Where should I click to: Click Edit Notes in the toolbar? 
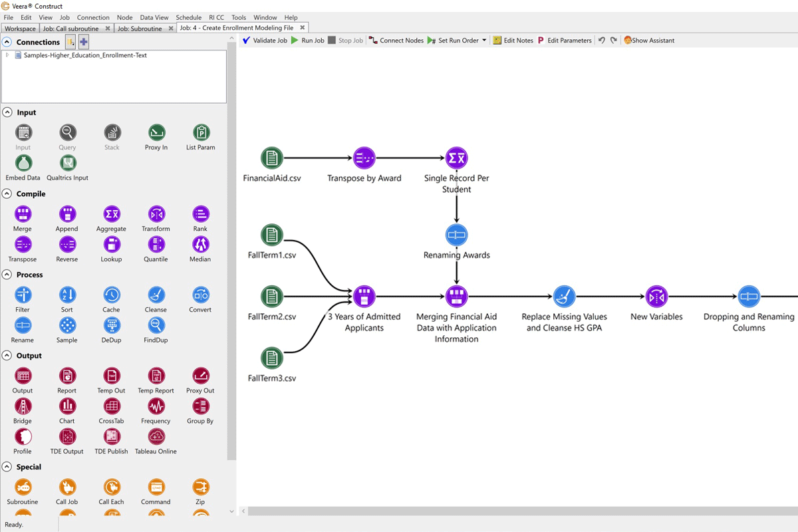(x=513, y=41)
